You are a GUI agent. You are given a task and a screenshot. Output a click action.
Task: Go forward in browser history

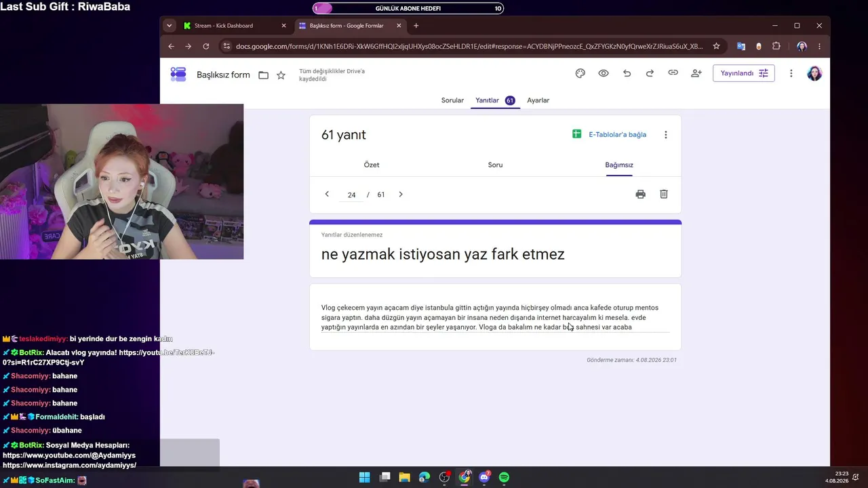coord(189,46)
